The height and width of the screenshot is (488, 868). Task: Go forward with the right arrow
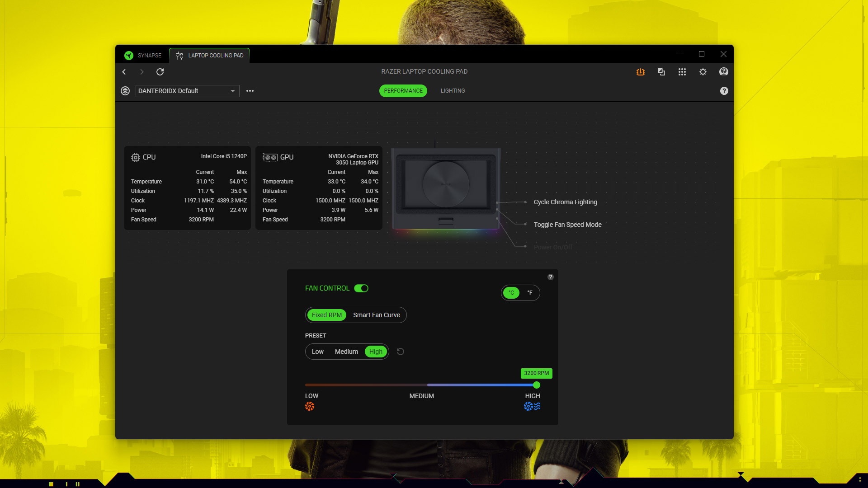point(142,72)
